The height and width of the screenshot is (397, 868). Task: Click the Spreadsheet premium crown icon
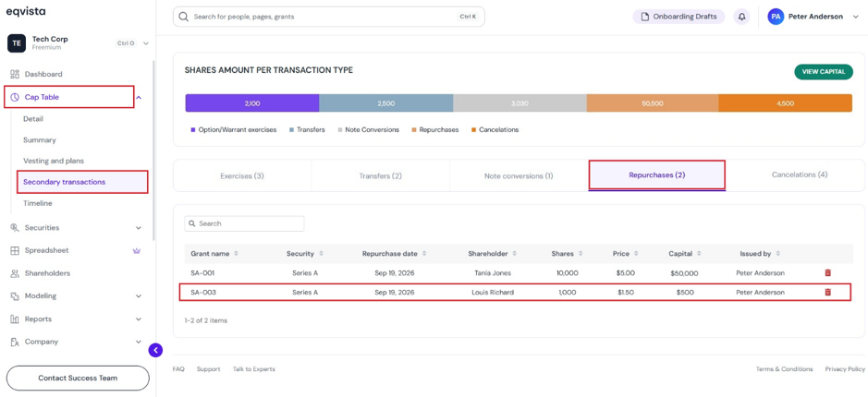[x=137, y=250]
